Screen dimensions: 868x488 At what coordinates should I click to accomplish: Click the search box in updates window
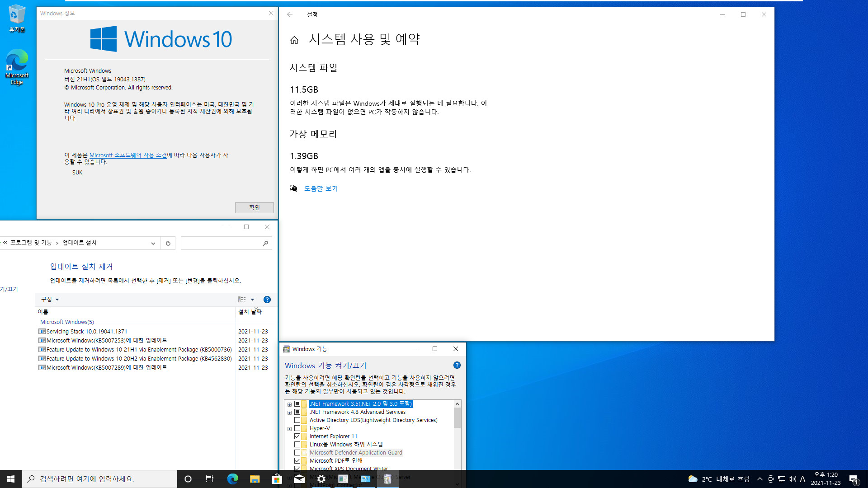pos(222,243)
